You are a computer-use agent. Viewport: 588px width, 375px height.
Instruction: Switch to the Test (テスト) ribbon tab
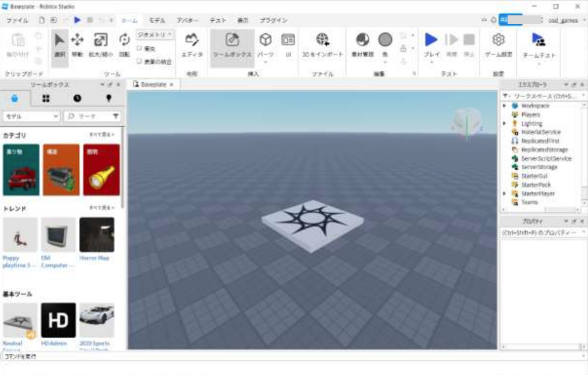pos(218,20)
